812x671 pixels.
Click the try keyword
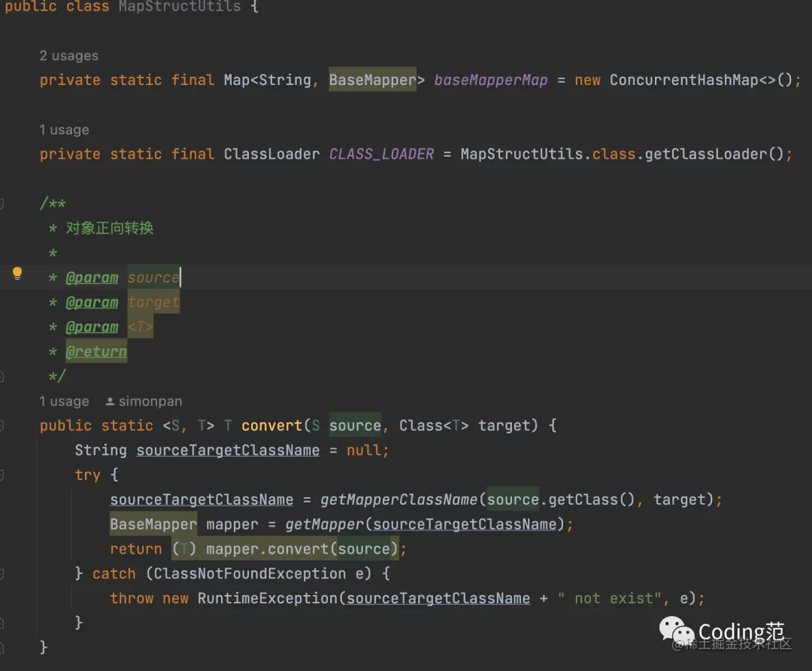tap(87, 475)
